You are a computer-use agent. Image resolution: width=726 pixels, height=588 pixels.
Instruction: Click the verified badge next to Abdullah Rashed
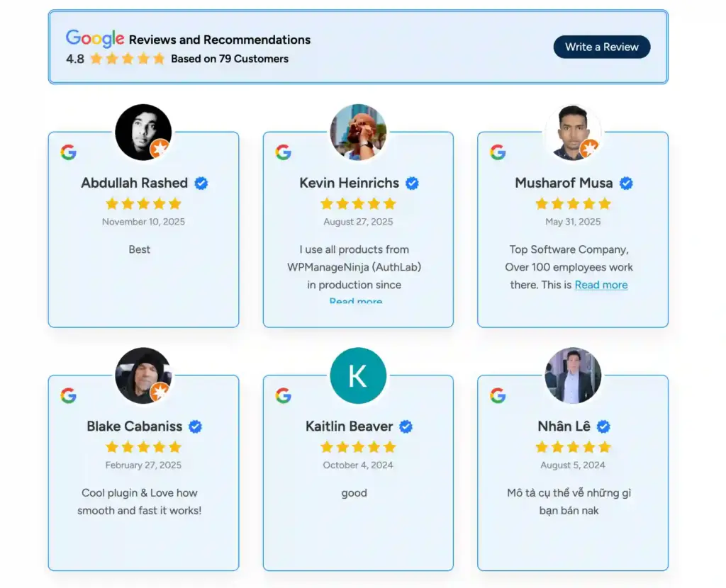[201, 183]
